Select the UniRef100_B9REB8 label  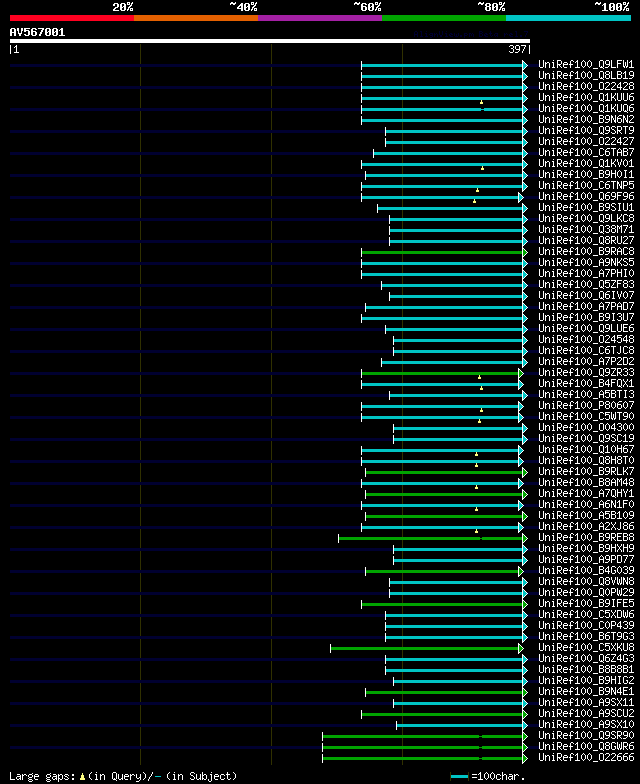click(586, 538)
